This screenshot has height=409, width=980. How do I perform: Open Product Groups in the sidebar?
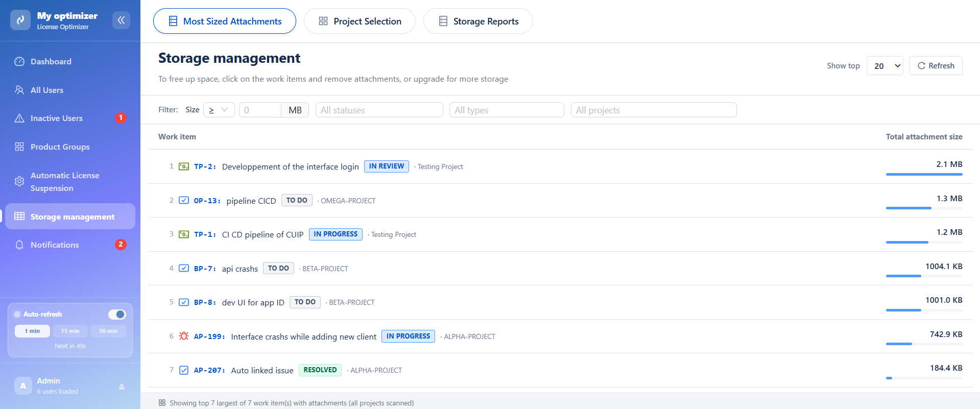click(70, 147)
